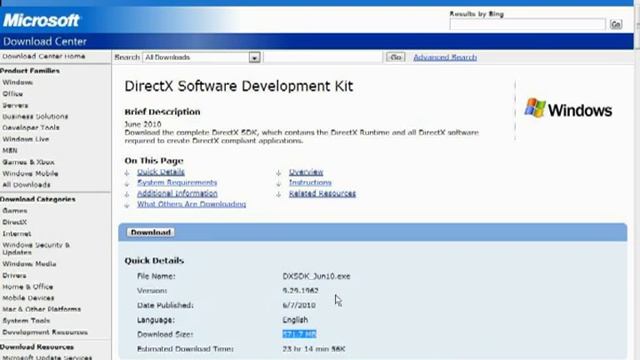Click down arrow beside System Requirements
Viewport: 640px width, 360px height.
pos(127,183)
